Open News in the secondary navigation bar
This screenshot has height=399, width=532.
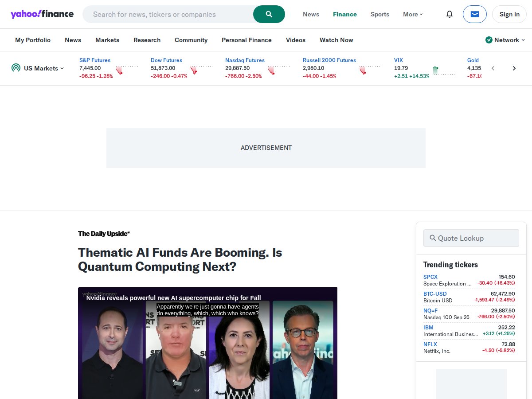73,40
